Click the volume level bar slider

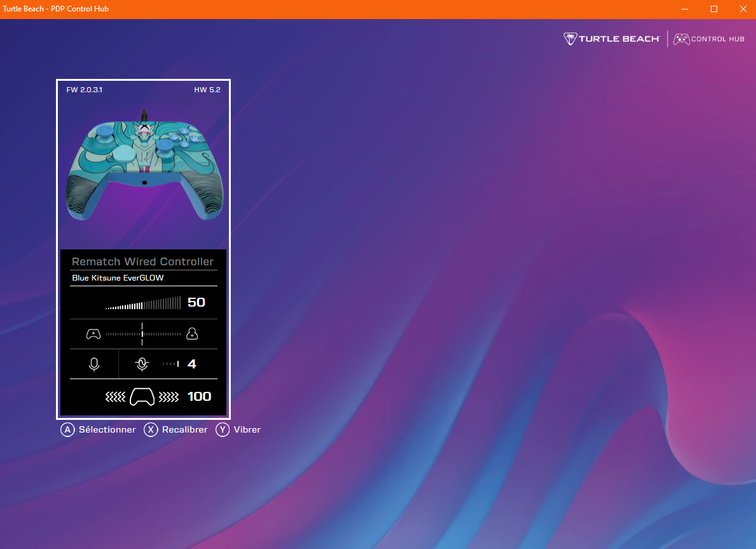click(x=143, y=303)
